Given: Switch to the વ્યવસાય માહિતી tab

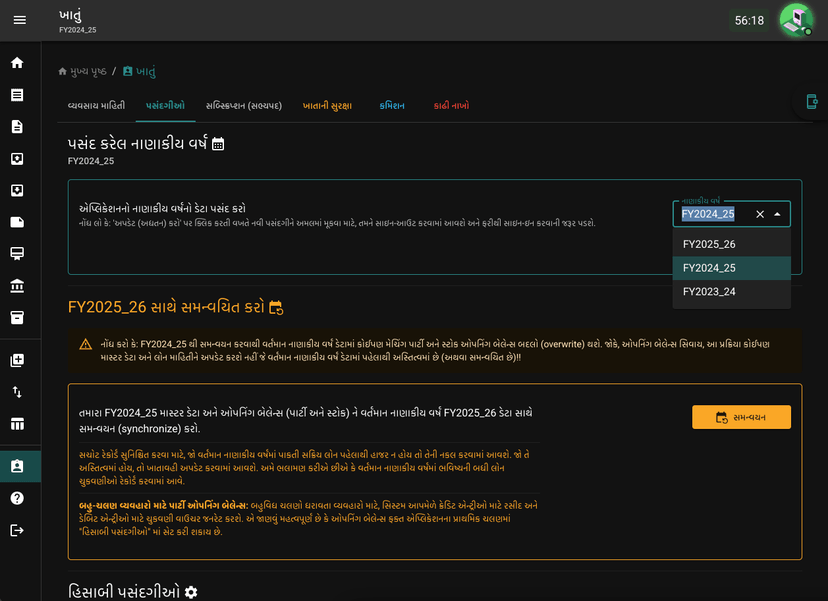Looking at the screenshot, I should tap(97, 106).
